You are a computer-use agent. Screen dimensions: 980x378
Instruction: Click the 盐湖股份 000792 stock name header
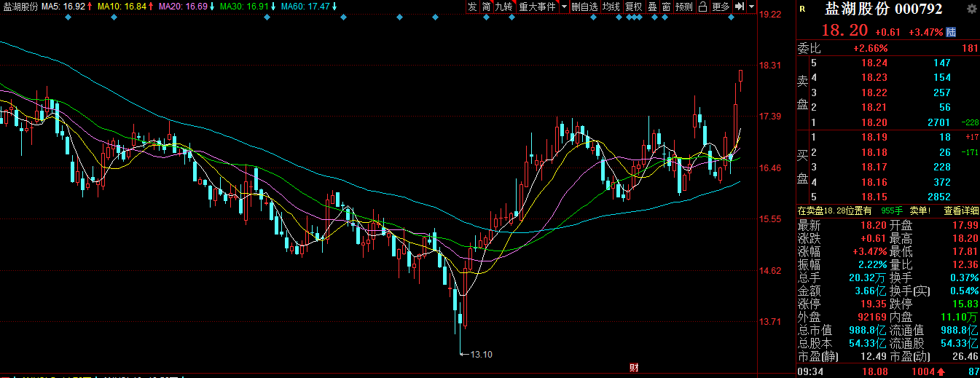(883, 9)
